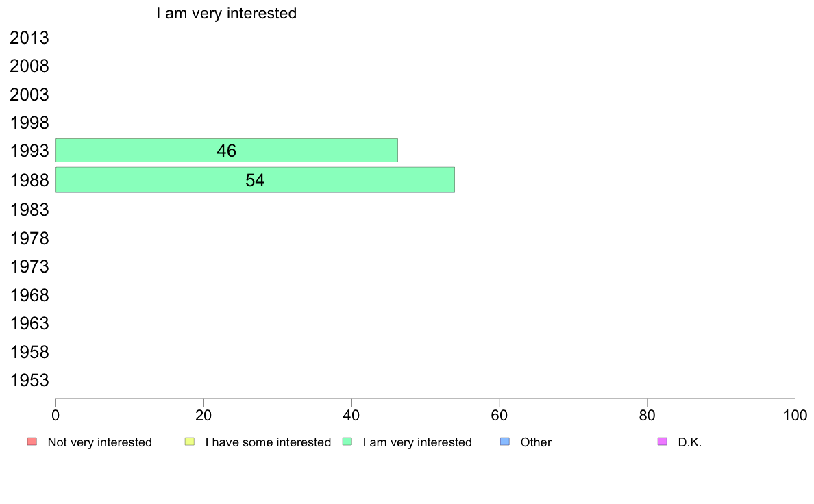This screenshot has width=814, height=504.
Task: Click the 1983 year label
Action: coord(29,210)
